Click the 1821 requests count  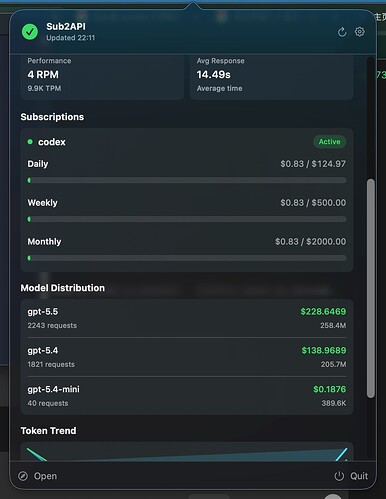pos(51,364)
